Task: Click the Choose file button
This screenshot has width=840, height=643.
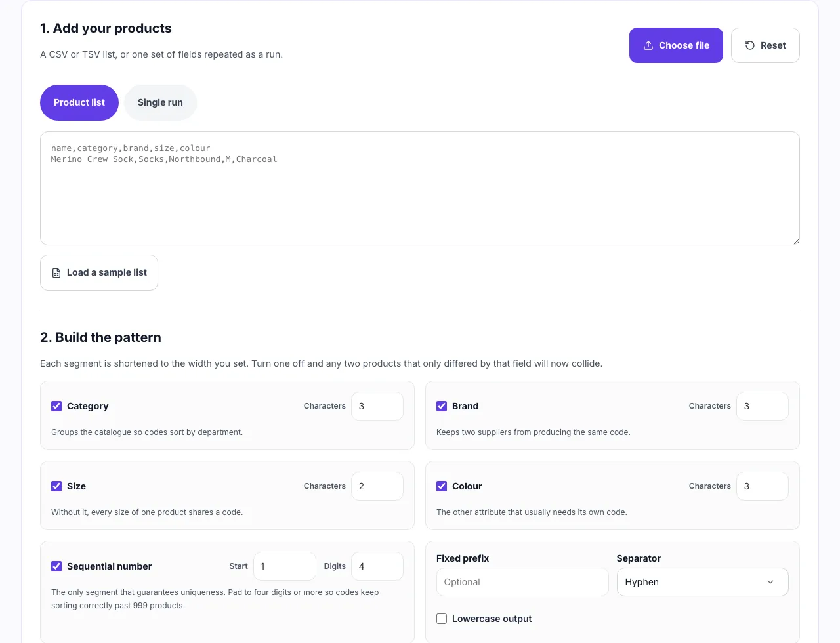Action: 676,45
